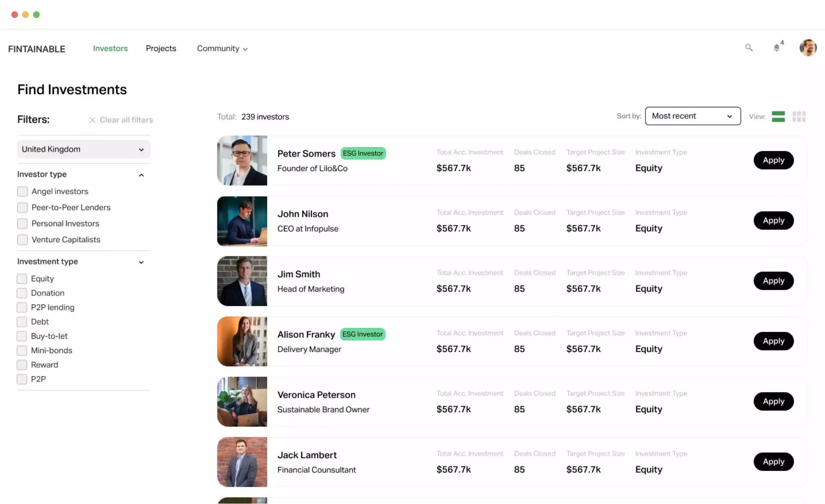Open the Most recent sort dropdown
The image size is (825, 504).
[x=693, y=116]
